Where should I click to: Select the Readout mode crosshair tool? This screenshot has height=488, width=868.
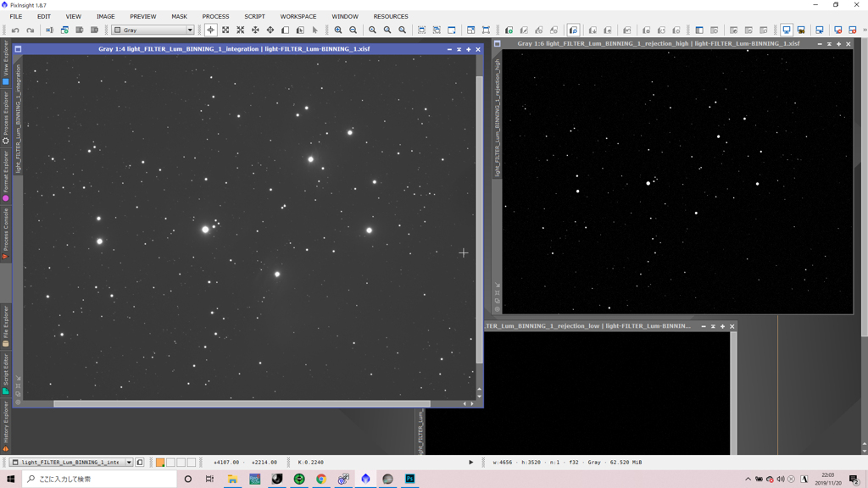click(210, 30)
